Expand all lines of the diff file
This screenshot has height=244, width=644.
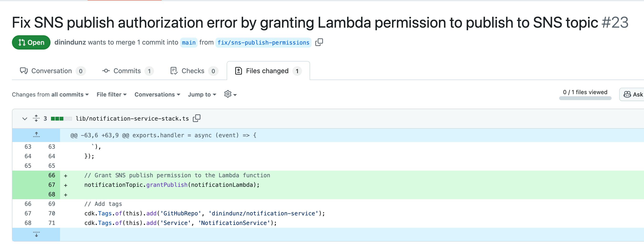click(36, 118)
